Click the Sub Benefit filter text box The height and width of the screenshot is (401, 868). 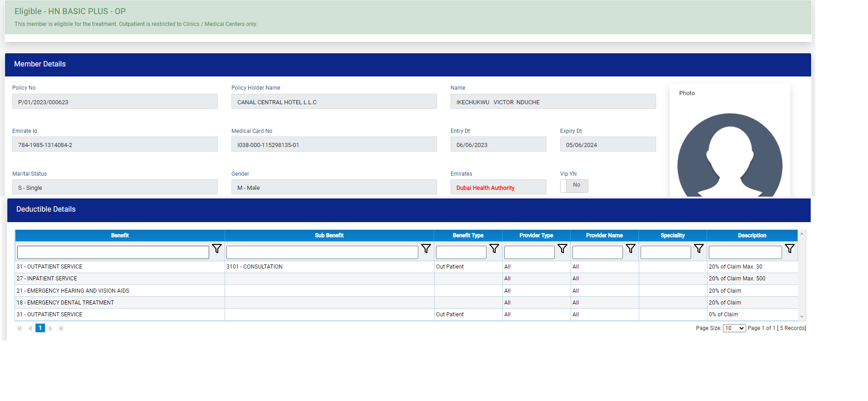pyautogui.click(x=322, y=252)
